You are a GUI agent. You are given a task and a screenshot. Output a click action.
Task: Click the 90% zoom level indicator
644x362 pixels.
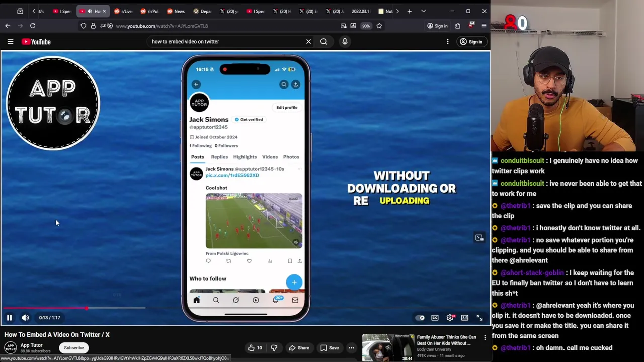click(366, 26)
